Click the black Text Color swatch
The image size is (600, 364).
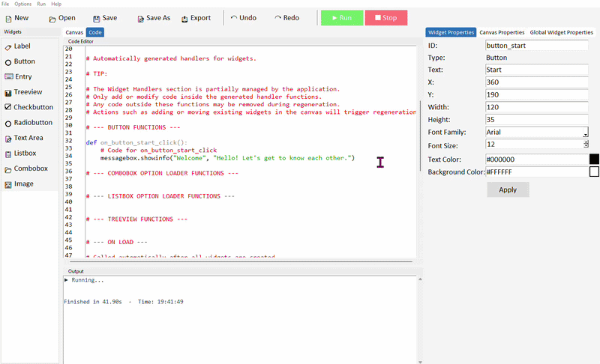tap(594, 159)
